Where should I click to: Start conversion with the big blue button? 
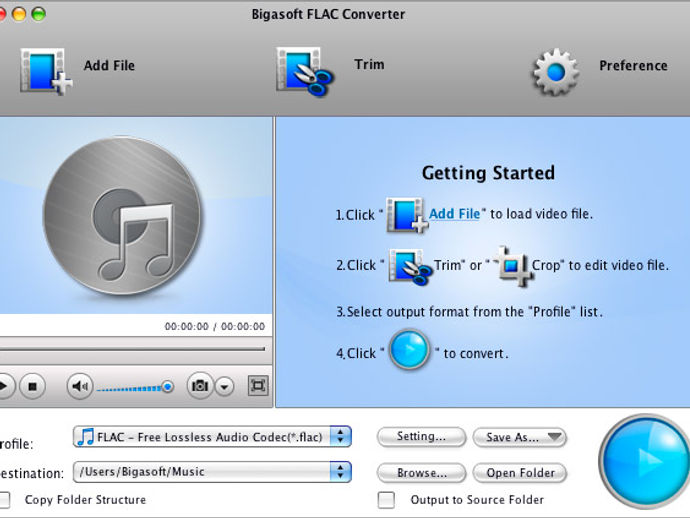coord(645,460)
